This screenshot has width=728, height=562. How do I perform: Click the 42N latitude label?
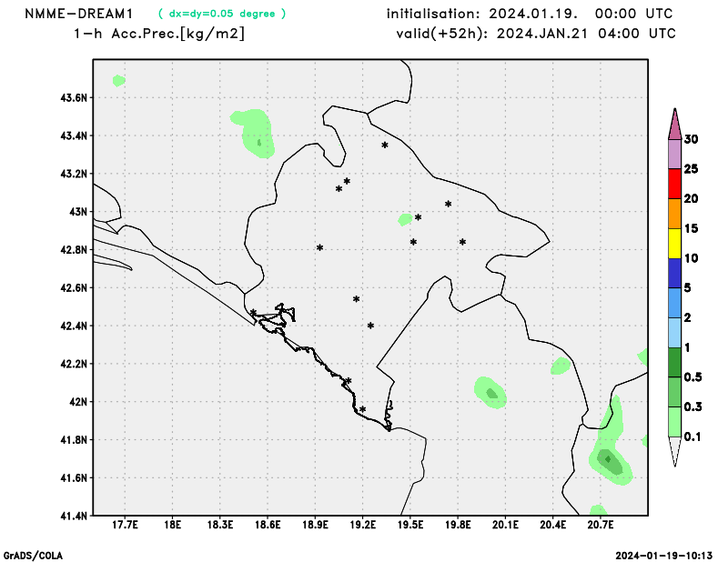pyautogui.click(x=78, y=402)
